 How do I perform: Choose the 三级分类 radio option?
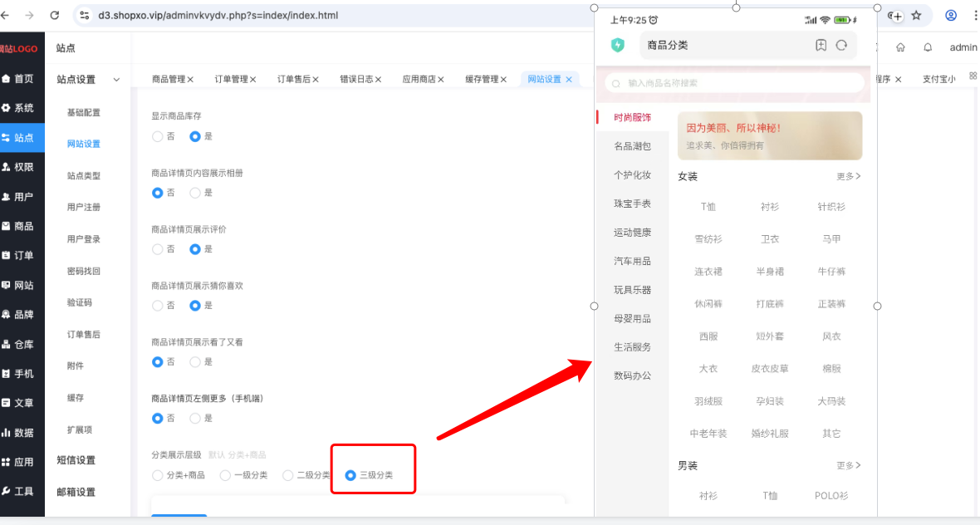coord(350,476)
